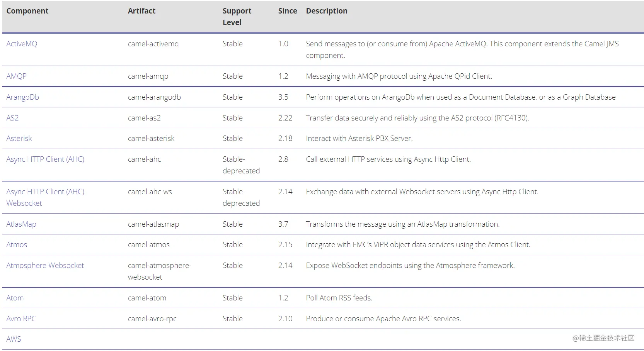The width and height of the screenshot is (644, 351).
Task: Open the Atmosphere Websocket link
Action: (x=45, y=265)
